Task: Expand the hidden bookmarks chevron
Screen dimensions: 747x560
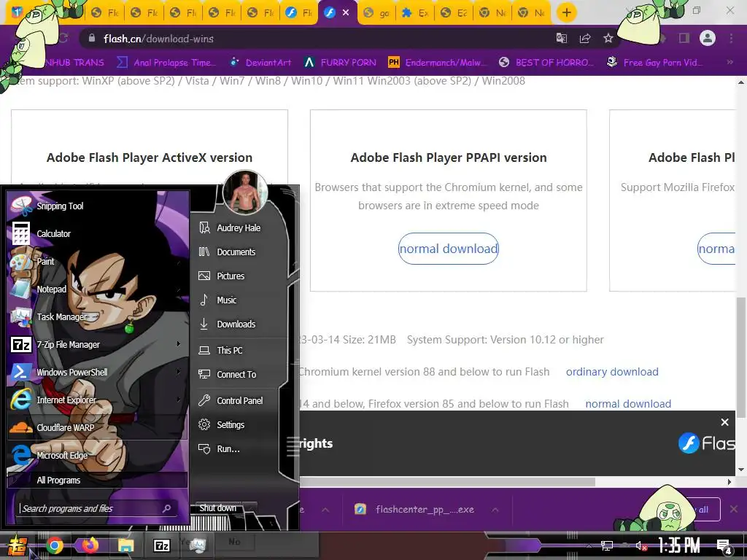Action: [x=729, y=63]
